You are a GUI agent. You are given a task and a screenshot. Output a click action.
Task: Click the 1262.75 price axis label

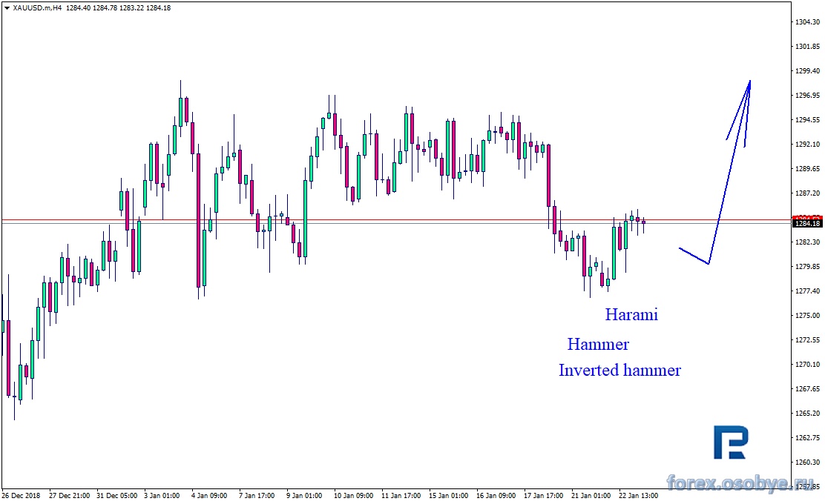(808, 438)
